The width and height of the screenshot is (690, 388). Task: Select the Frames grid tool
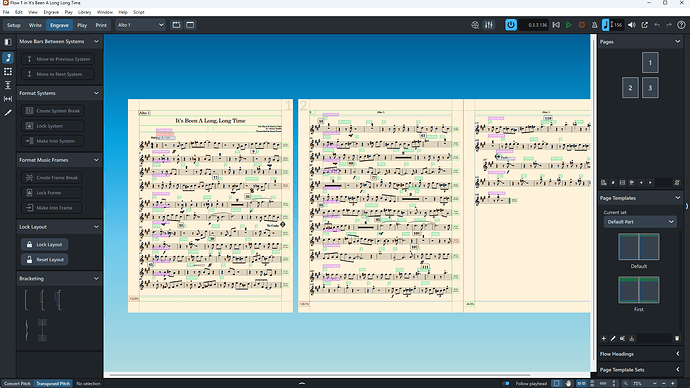(8, 71)
